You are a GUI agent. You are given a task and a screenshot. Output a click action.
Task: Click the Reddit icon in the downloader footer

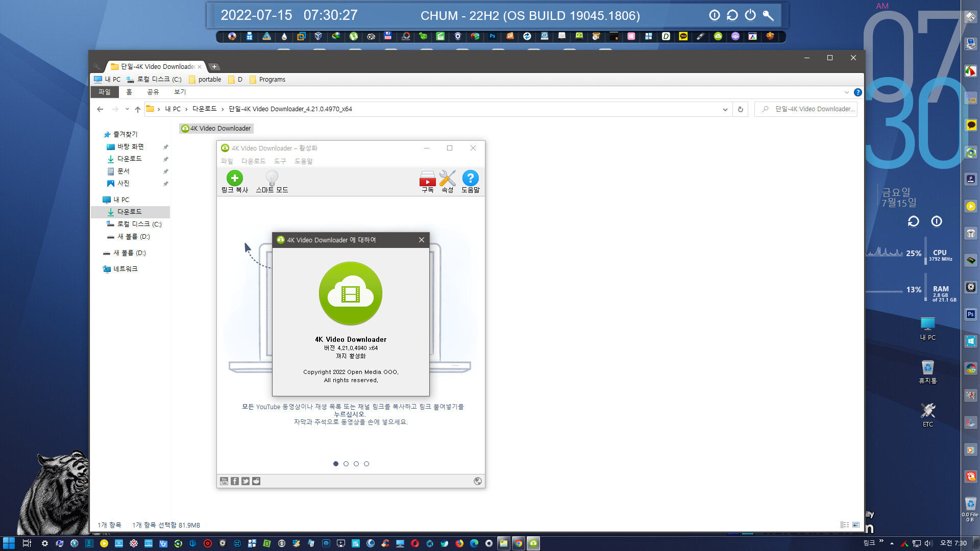[256, 481]
